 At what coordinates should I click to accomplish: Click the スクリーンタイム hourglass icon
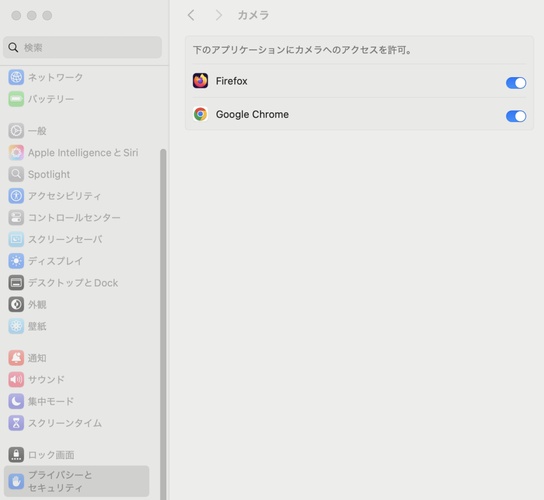(16, 423)
